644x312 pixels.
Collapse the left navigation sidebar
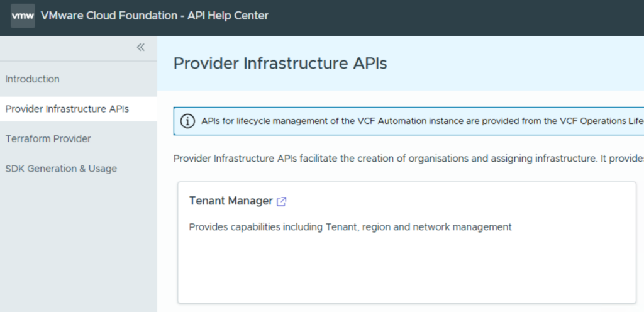coord(141,47)
